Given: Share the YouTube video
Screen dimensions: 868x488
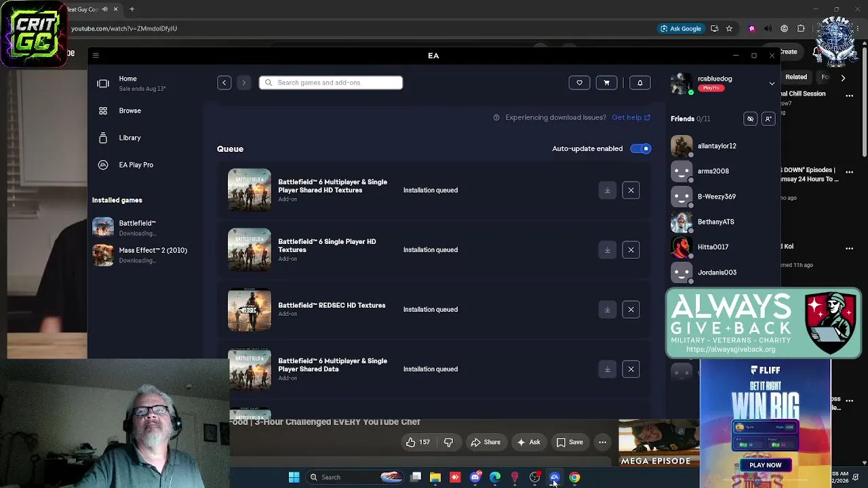Looking at the screenshot, I should pos(486,442).
